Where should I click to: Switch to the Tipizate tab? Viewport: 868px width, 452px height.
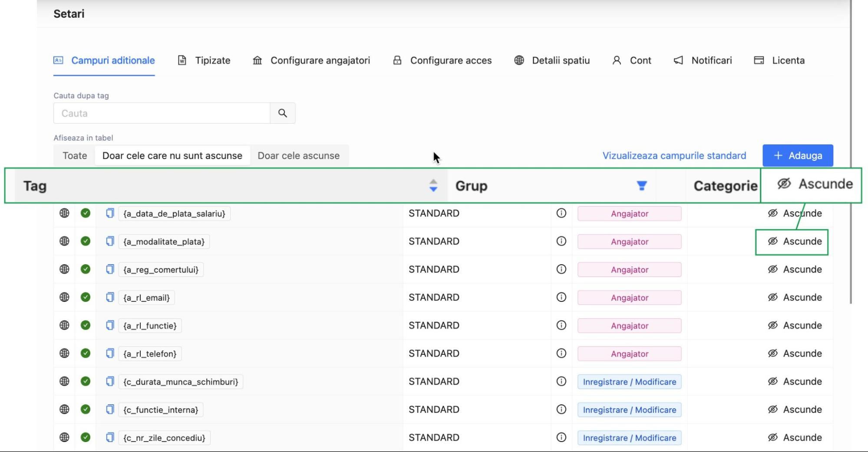pyautogui.click(x=204, y=60)
